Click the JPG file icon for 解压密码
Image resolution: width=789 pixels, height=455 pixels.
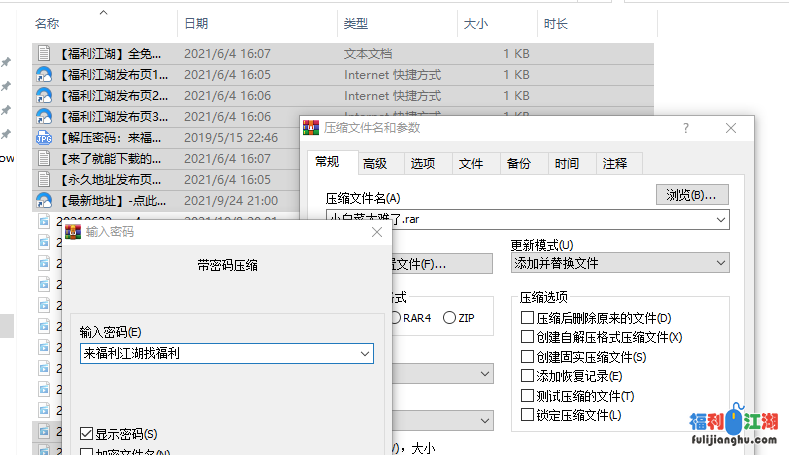44,138
